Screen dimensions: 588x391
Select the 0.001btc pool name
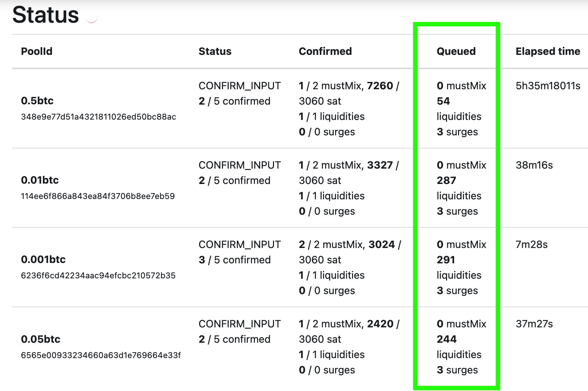(x=43, y=259)
